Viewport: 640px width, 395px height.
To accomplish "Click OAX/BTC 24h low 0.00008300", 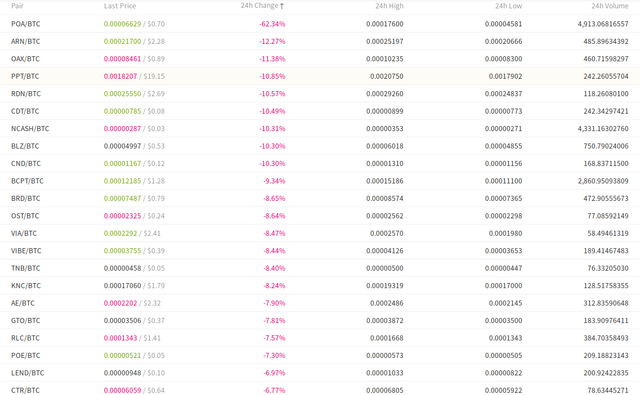I will [x=504, y=59].
